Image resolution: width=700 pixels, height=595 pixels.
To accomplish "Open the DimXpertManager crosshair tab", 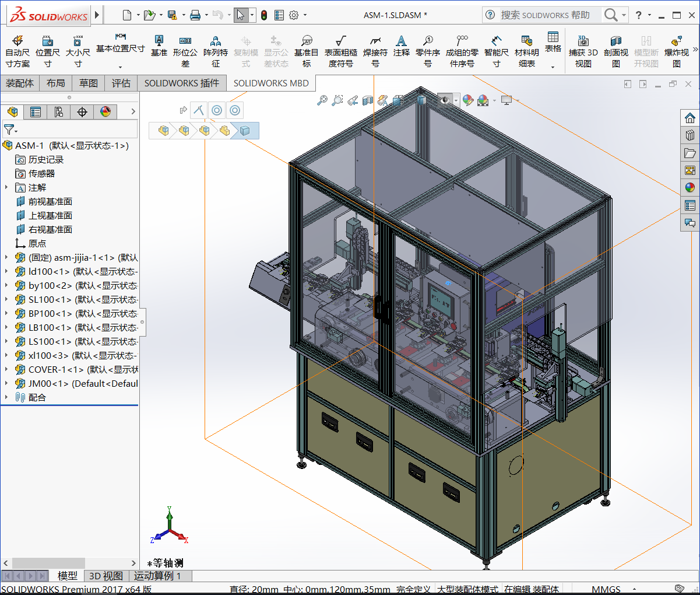I will pos(82,112).
